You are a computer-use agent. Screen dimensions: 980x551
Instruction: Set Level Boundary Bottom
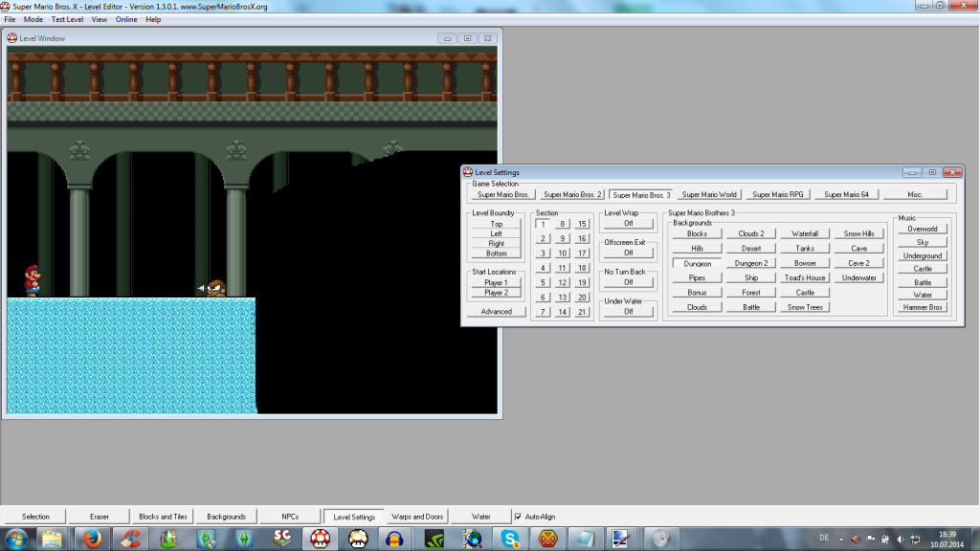pos(497,253)
